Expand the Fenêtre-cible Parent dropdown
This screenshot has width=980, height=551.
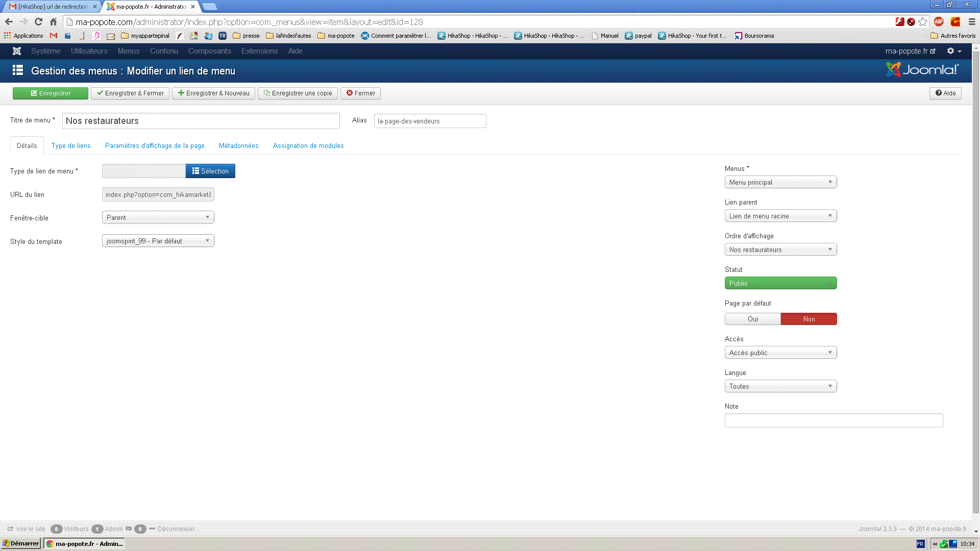pyautogui.click(x=158, y=217)
